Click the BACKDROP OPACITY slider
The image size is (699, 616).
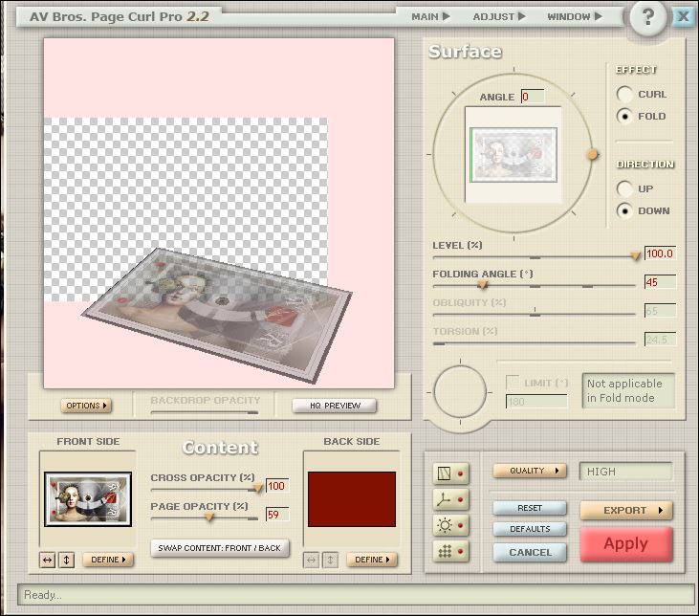(205, 412)
